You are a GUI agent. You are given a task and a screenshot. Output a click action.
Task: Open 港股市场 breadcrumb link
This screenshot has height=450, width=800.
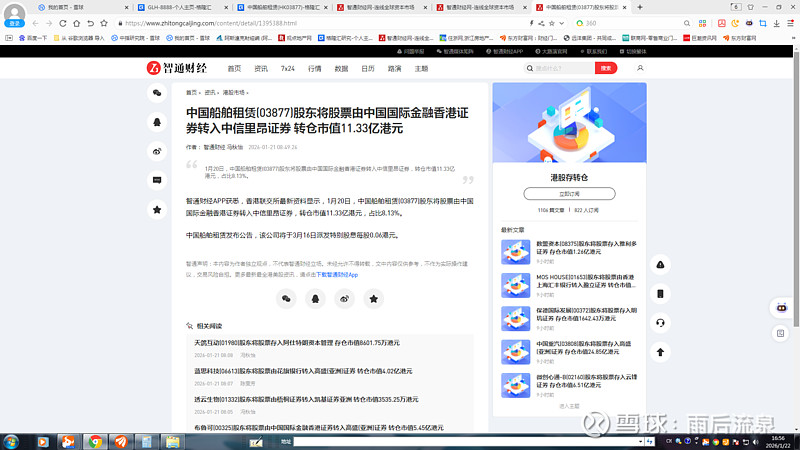point(233,92)
